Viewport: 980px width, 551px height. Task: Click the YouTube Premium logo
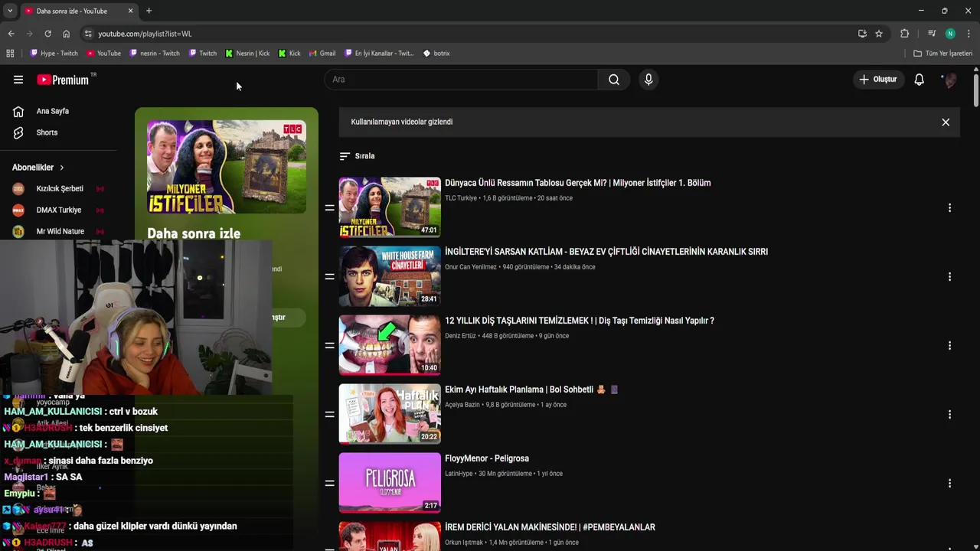point(64,80)
